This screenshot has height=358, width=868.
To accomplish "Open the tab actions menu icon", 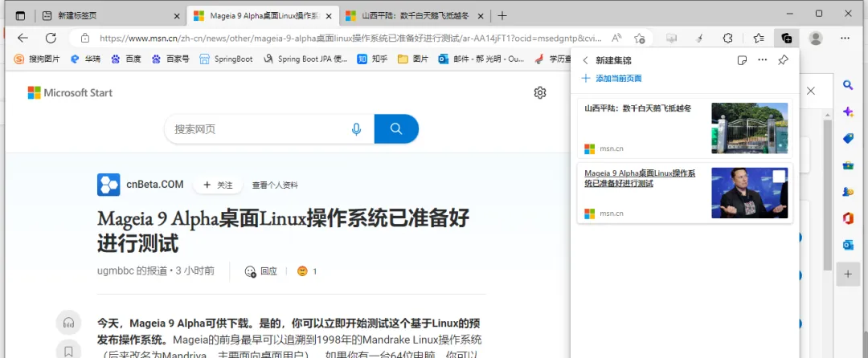I will point(20,15).
